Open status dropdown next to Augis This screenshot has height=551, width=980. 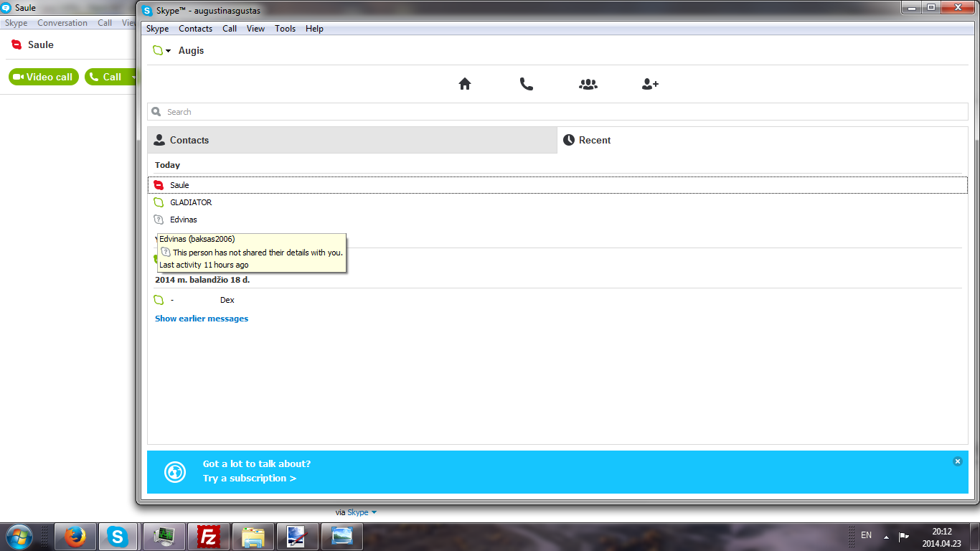168,51
